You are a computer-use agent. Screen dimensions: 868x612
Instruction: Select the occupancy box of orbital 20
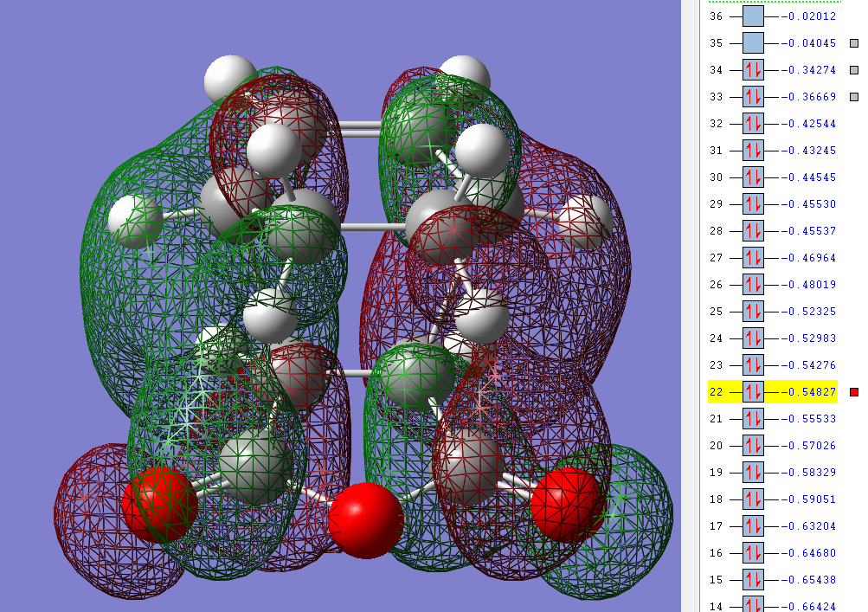[753, 446]
